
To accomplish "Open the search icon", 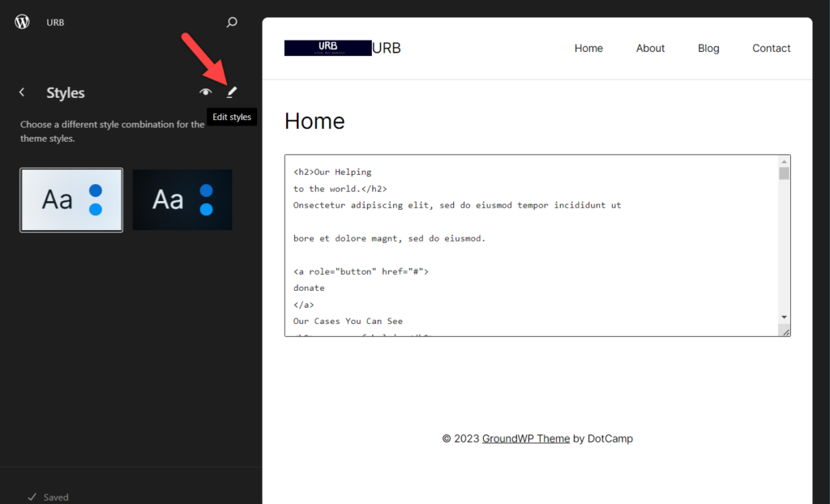I will coord(232,22).
